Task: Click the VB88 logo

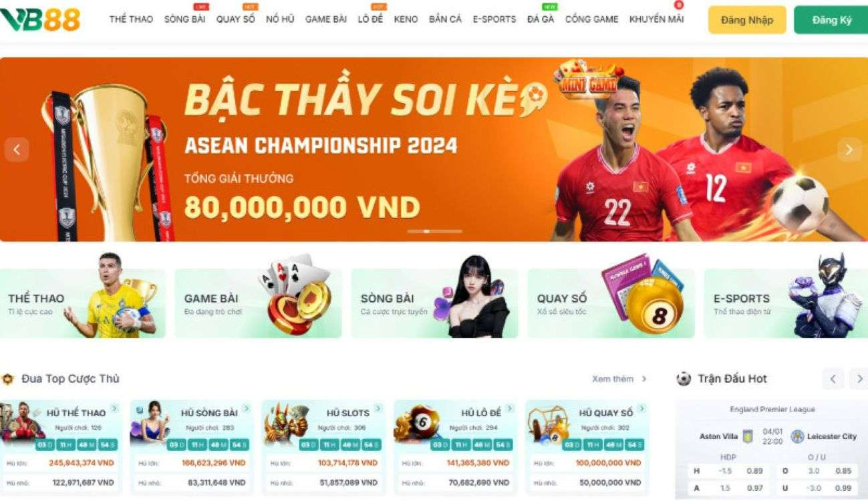Action: (x=40, y=19)
